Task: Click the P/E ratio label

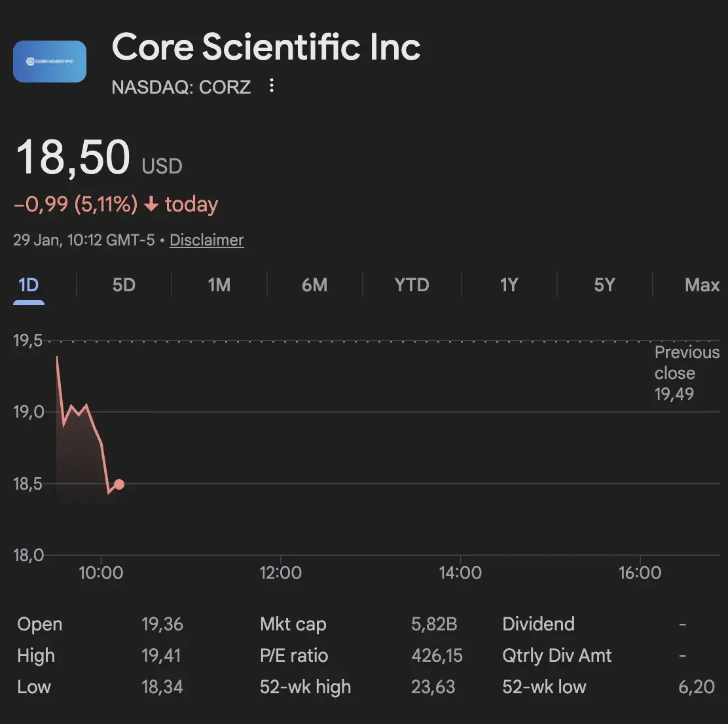Action: [x=294, y=656]
